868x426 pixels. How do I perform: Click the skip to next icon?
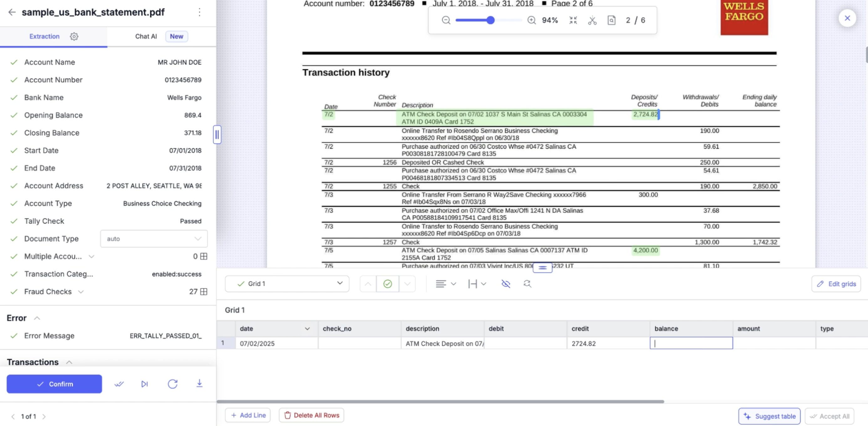click(x=144, y=384)
